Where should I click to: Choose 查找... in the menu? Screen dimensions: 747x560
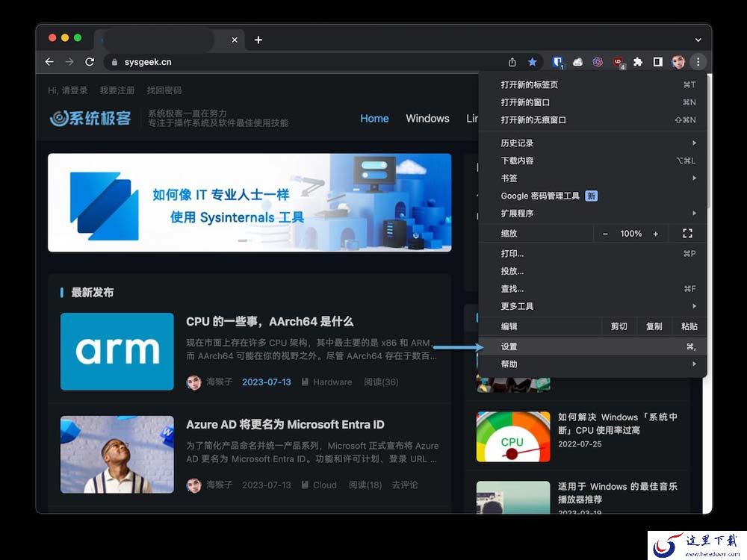(592, 288)
